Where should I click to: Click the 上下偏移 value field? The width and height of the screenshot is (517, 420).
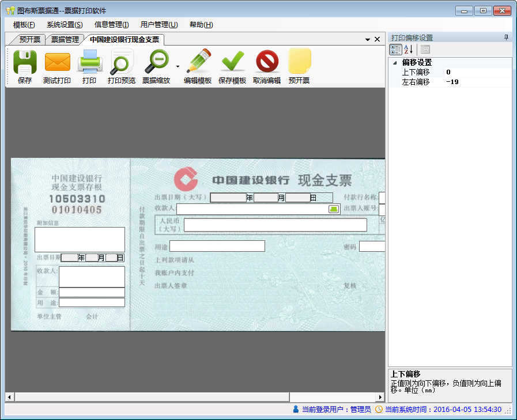point(478,72)
